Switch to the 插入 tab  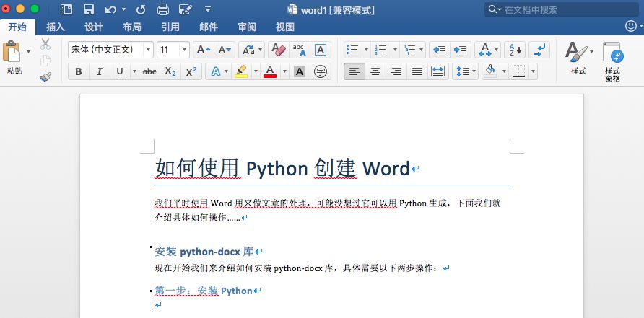point(56,27)
